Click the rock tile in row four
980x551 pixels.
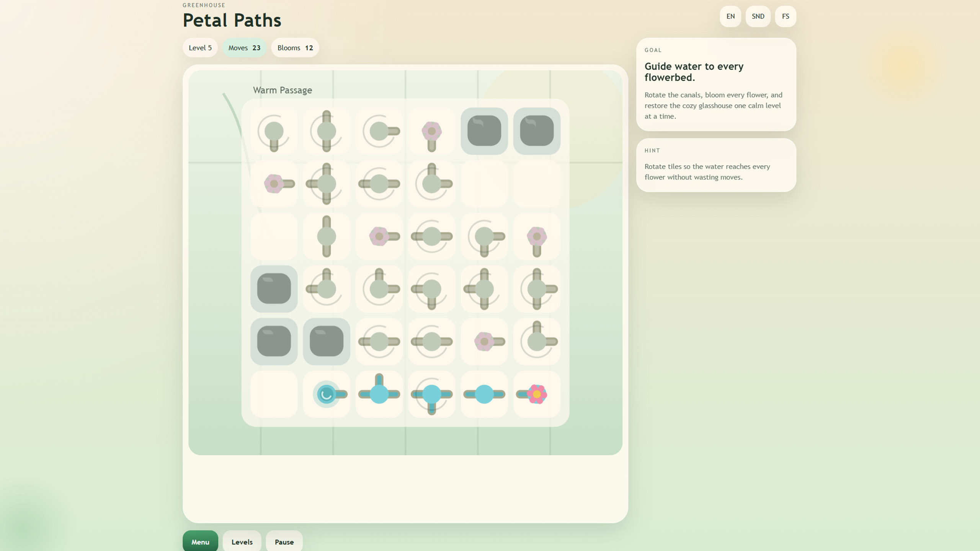click(274, 289)
